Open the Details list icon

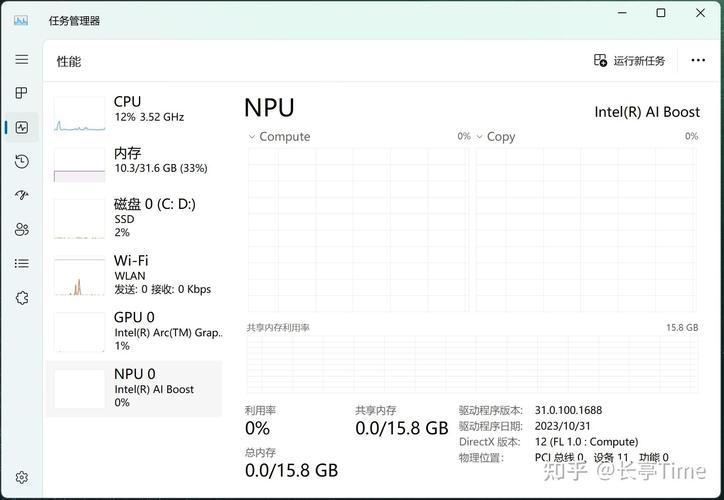(x=22, y=263)
